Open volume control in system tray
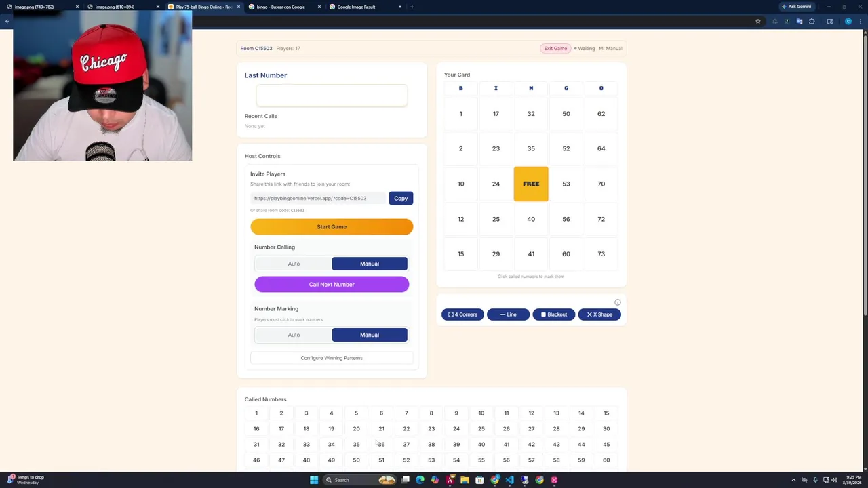 click(x=834, y=480)
